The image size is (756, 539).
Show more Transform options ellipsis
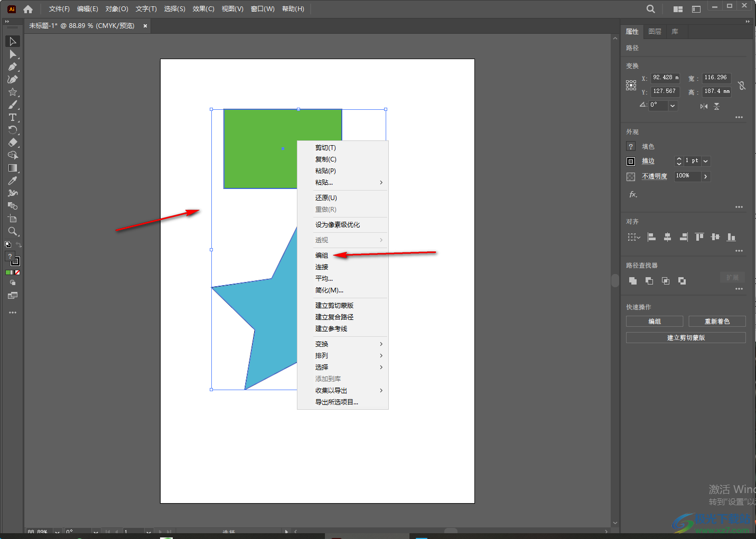tap(739, 117)
